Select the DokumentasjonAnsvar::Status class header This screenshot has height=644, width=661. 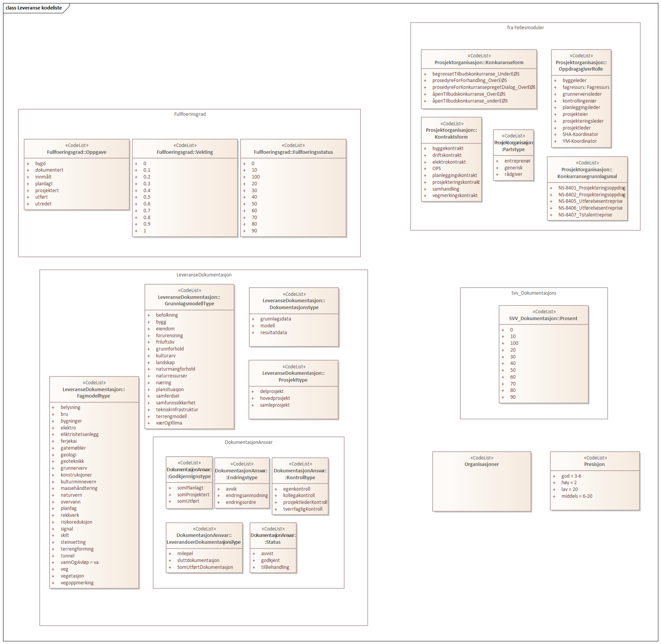click(273, 535)
